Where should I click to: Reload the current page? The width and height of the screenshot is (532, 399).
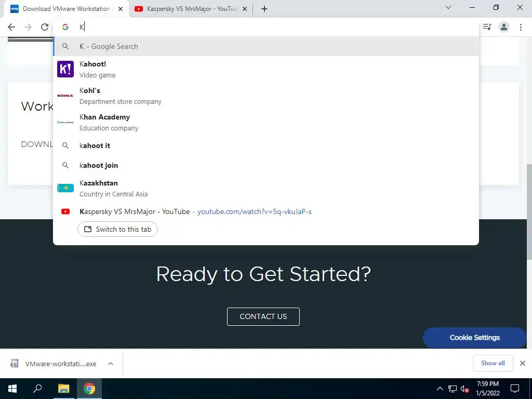pyautogui.click(x=45, y=27)
